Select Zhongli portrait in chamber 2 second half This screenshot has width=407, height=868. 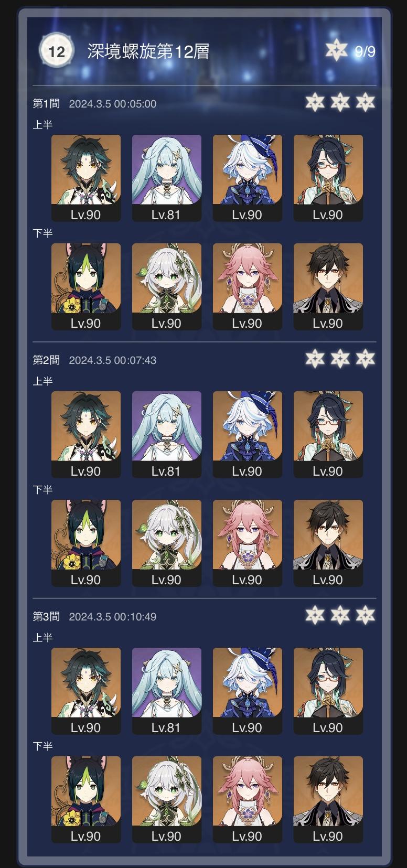click(328, 543)
